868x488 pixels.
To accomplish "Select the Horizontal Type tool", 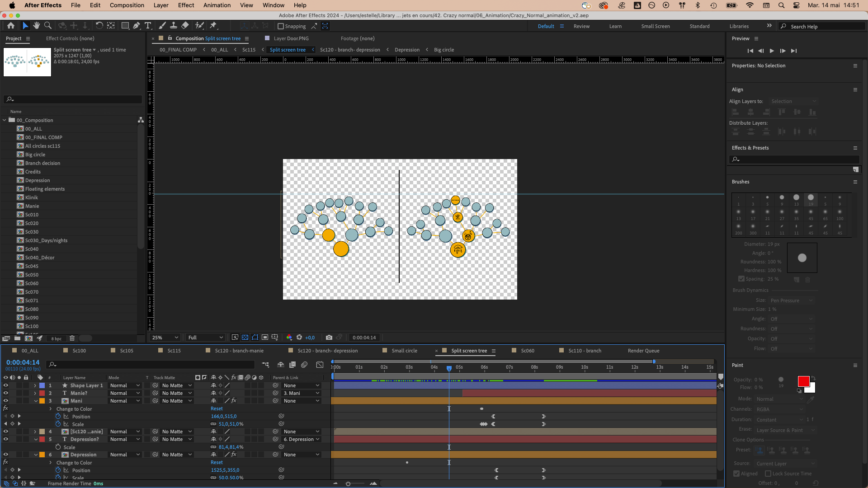I will click(148, 26).
